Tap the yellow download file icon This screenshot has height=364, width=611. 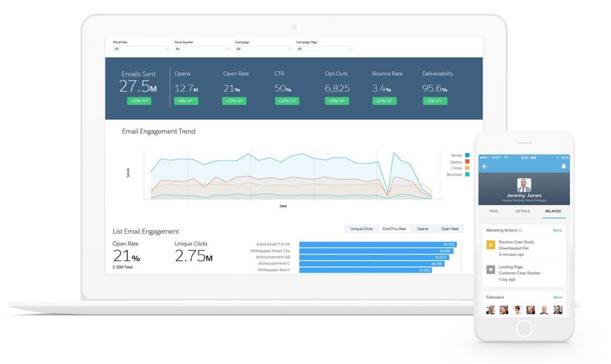point(490,245)
